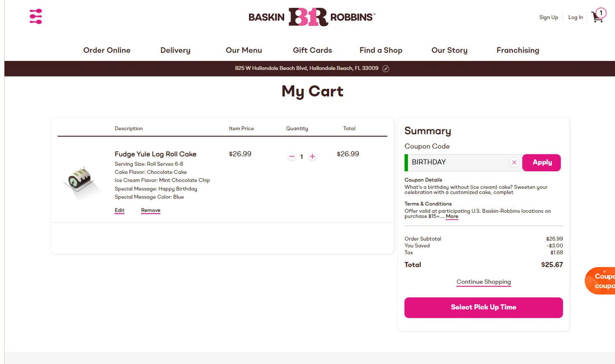Open the orange Coupert coupon widget
The width and height of the screenshot is (615, 364).
click(600, 281)
